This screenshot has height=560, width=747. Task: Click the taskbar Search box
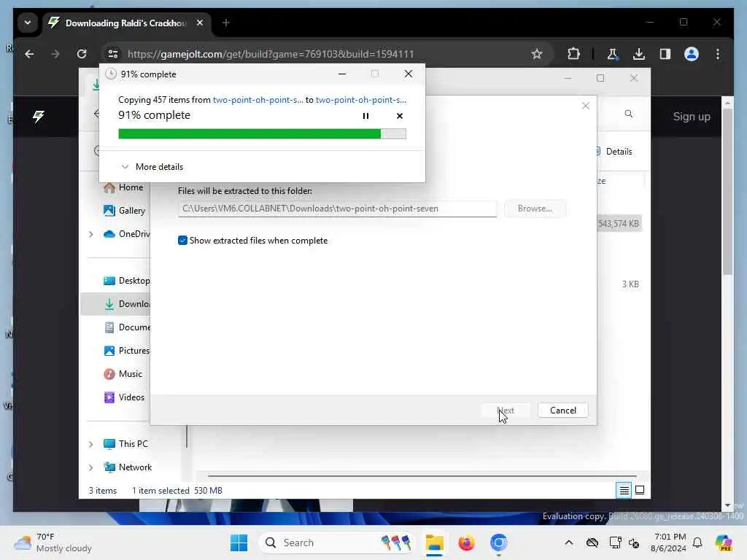(x=336, y=542)
